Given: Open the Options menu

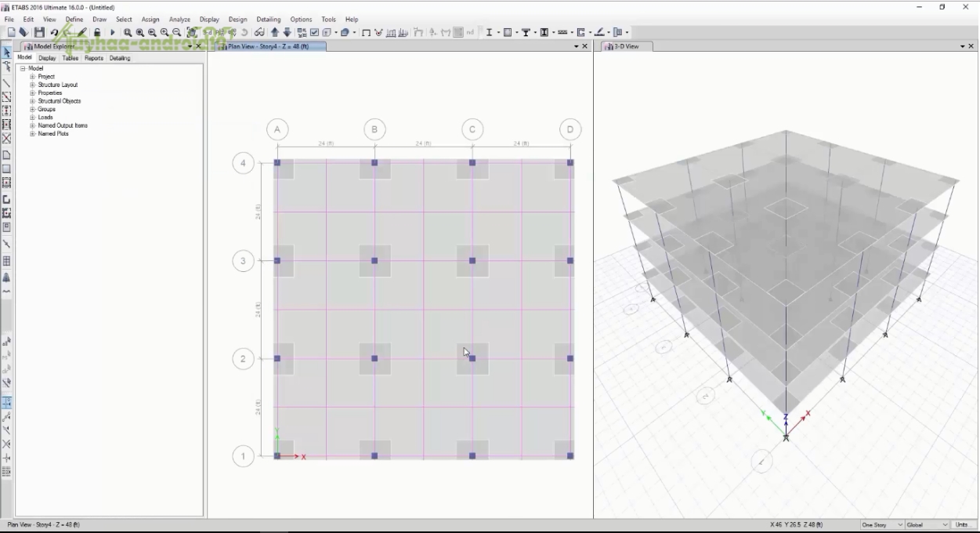Looking at the screenshot, I should [x=301, y=20].
